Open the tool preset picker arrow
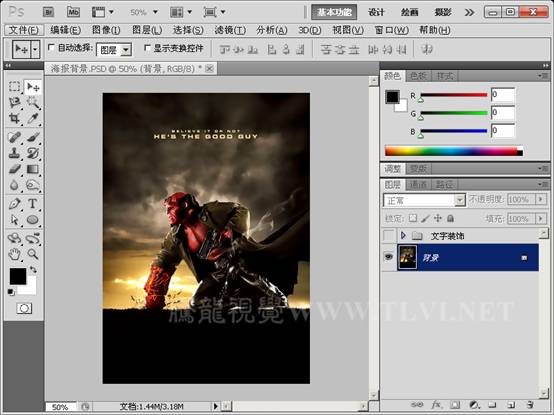 35,49
